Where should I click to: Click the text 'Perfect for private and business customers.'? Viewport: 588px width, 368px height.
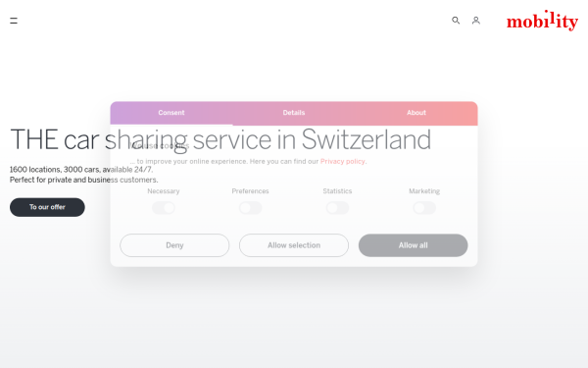pyautogui.click(x=84, y=180)
